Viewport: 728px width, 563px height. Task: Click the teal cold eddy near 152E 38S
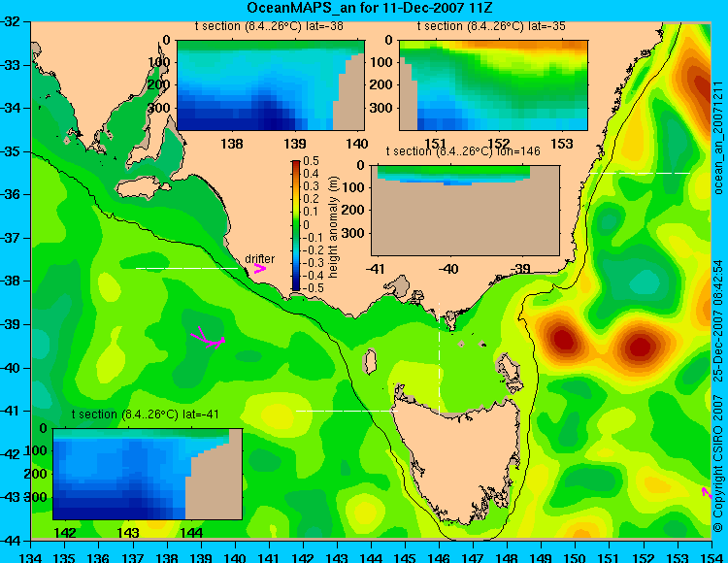point(645,283)
